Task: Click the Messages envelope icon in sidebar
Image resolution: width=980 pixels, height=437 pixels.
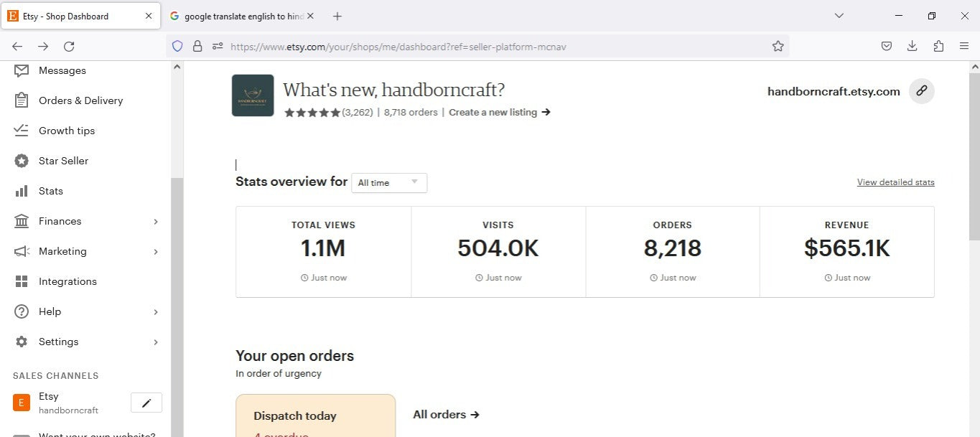Action: [22, 70]
